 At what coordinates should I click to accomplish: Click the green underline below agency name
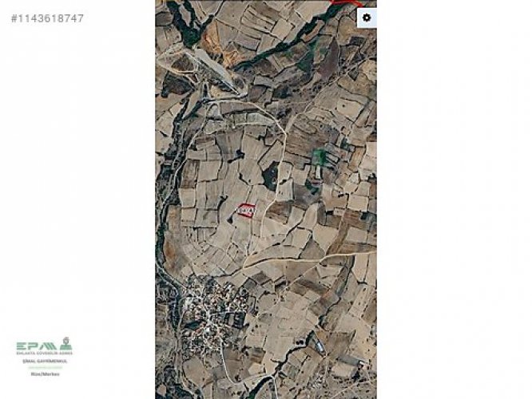point(45,367)
